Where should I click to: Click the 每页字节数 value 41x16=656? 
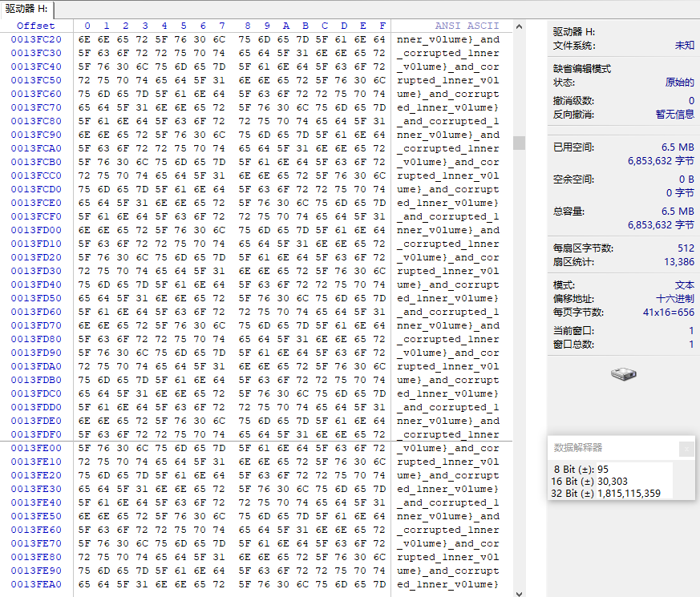[668, 313]
